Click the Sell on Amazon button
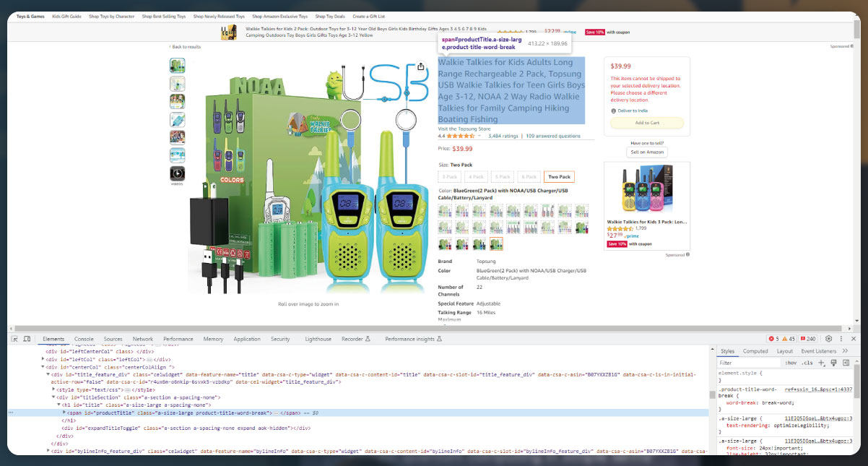 (x=646, y=152)
